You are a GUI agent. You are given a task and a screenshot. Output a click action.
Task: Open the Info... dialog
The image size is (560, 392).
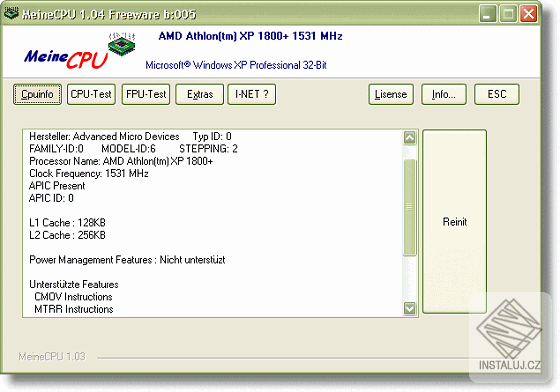pos(444,94)
